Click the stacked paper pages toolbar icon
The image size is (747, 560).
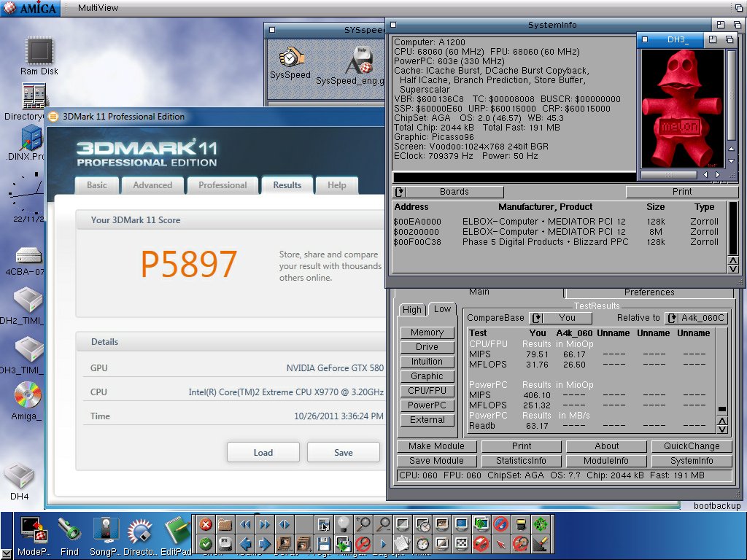click(x=402, y=544)
